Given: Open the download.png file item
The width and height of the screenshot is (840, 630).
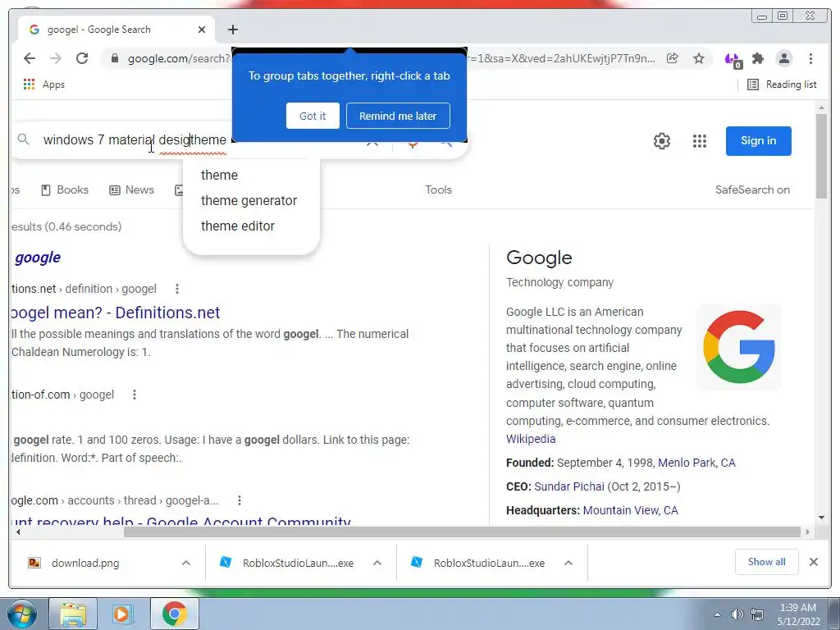Looking at the screenshot, I should point(85,563).
